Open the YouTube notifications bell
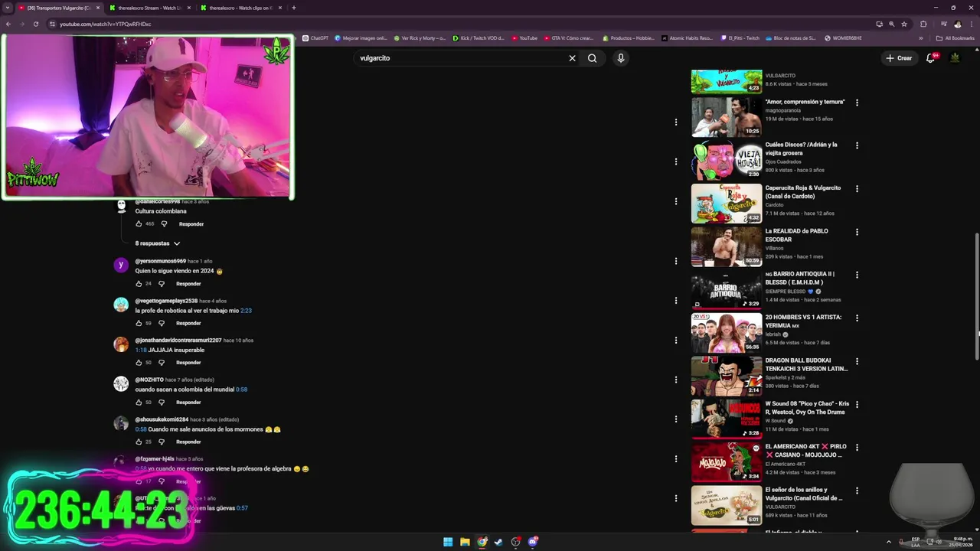Viewport: 980px width, 551px height. (x=931, y=58)
